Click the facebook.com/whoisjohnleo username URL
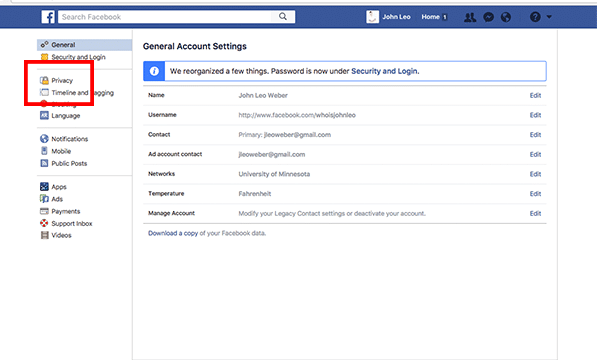600x360 pixels. coord(297,115)
